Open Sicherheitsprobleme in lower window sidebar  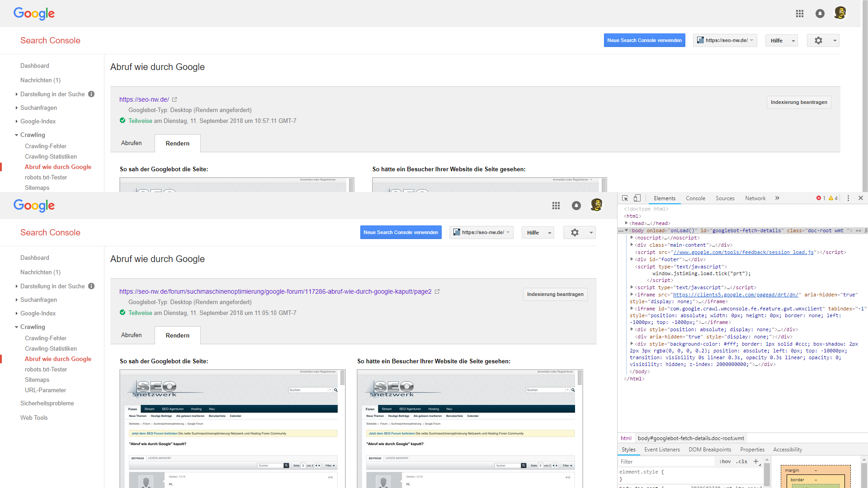coord(47,404)
